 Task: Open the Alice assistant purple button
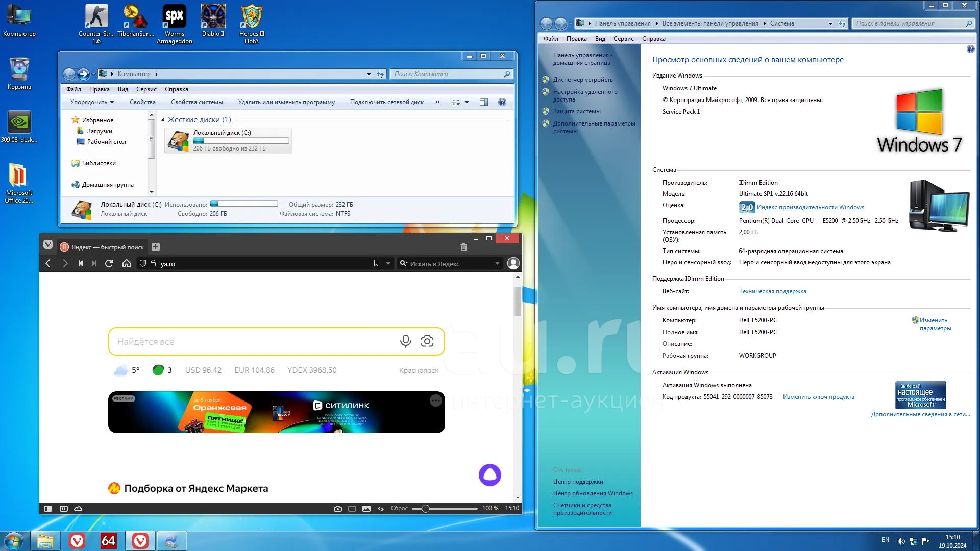click(x=490, y=475)
